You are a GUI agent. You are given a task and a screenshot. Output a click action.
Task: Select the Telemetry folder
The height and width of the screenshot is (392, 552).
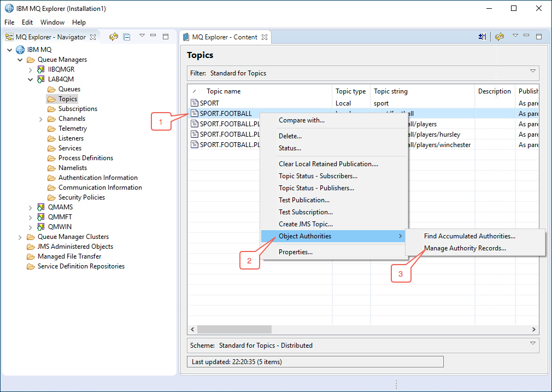tap(73, 128)
